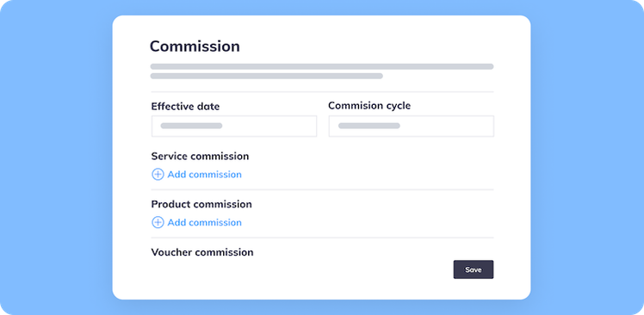The image size is (644, 315).
Task: Click the plus icon under Service commission
Action: click(x=158, y=175)
